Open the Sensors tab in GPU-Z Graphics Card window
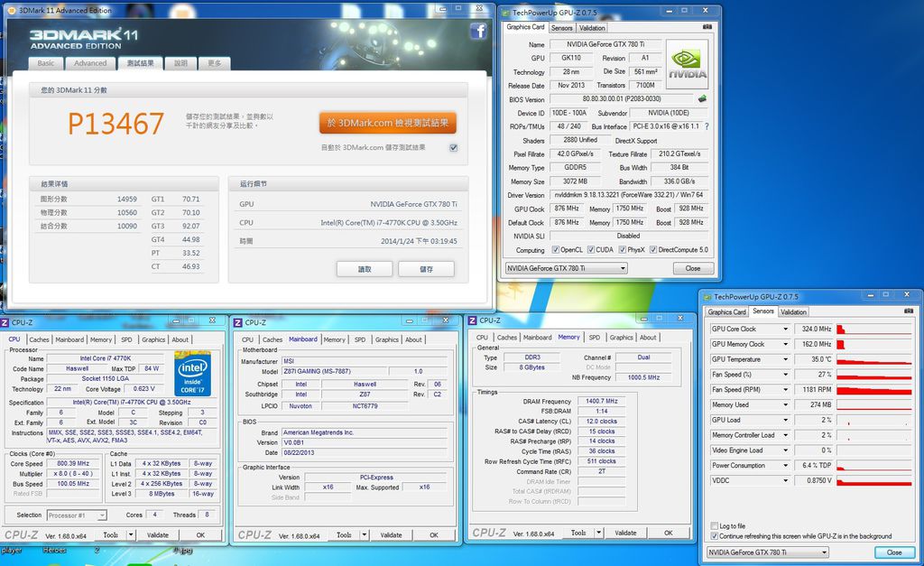This screenshot has width=924, height=566. [561, 28]
